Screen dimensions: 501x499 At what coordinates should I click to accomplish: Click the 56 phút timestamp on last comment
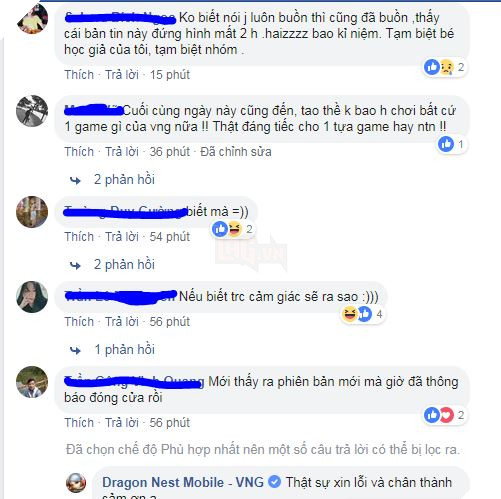(170, 423)
